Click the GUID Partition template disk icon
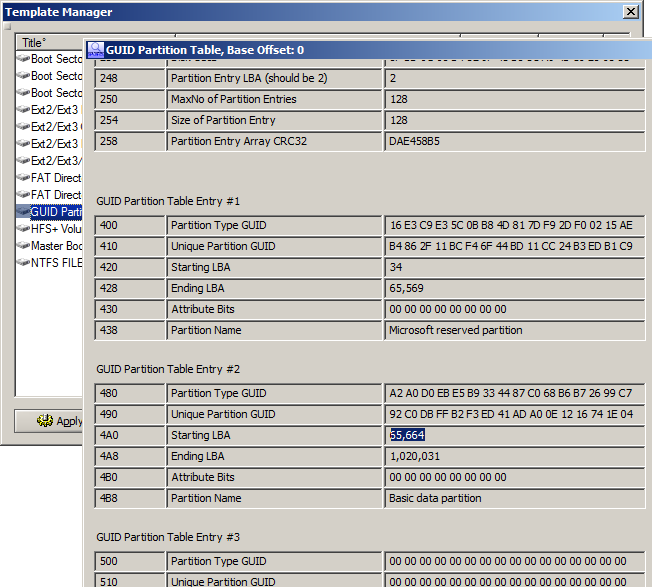The width and height of the screenshot is (652, 587). (x=23, y=212)
